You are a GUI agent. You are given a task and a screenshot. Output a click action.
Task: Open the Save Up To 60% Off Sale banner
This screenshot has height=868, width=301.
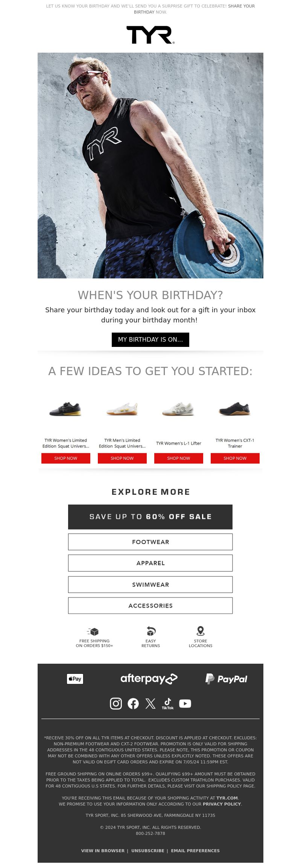click(x=150, y=517)
